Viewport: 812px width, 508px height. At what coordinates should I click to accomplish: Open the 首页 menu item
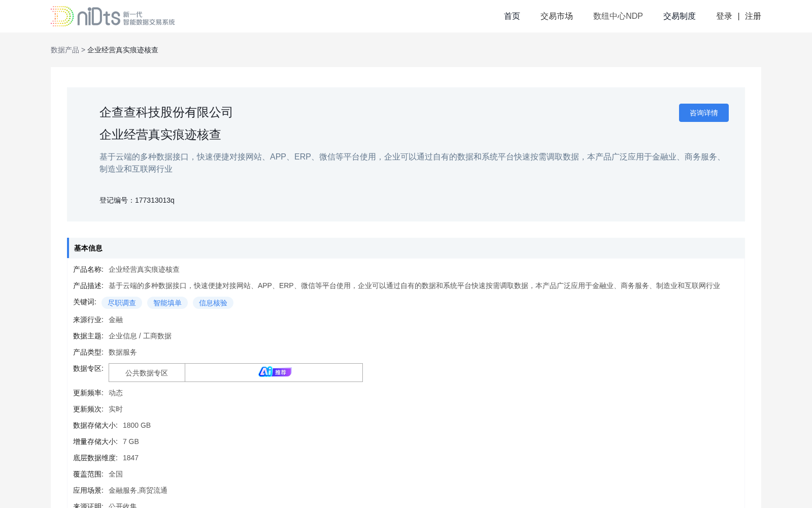tap(512, 16)
